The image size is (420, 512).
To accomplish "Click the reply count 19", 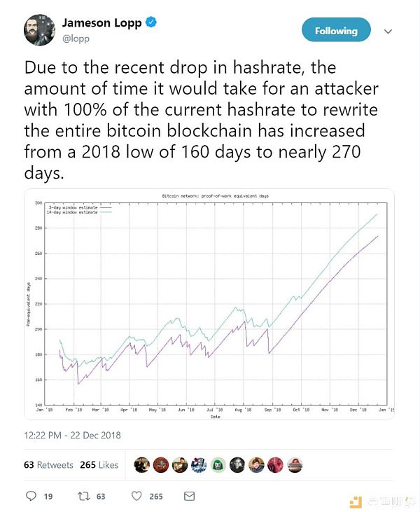I will pyautogui.click(x=48, y=497).
